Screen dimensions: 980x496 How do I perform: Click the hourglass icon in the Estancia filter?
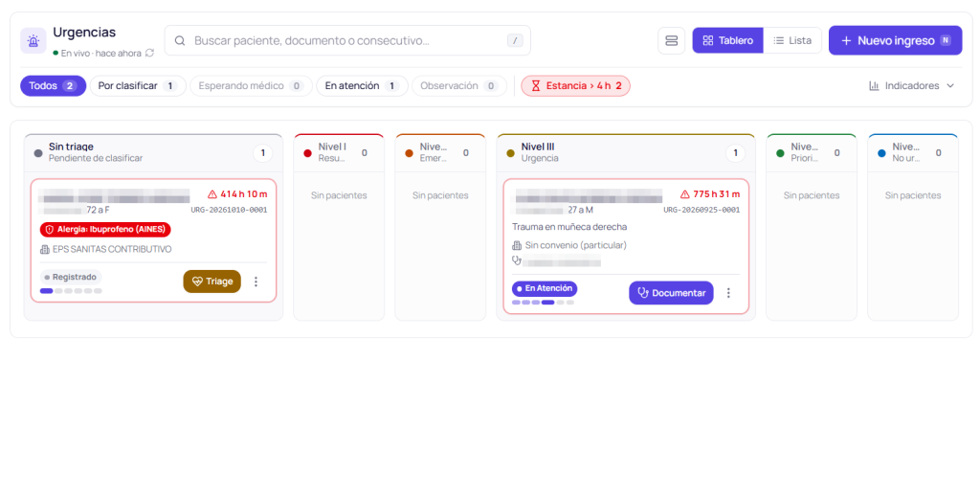click(536, 85)
